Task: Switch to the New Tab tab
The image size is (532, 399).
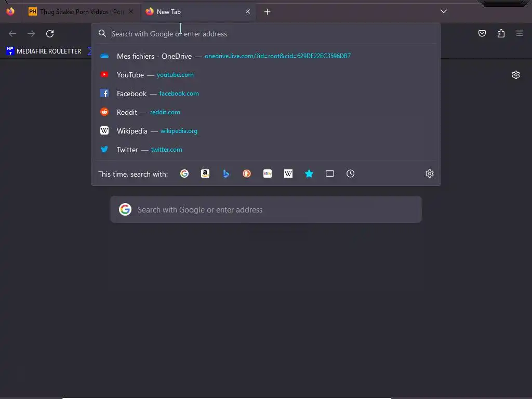Action: point(198,12)
